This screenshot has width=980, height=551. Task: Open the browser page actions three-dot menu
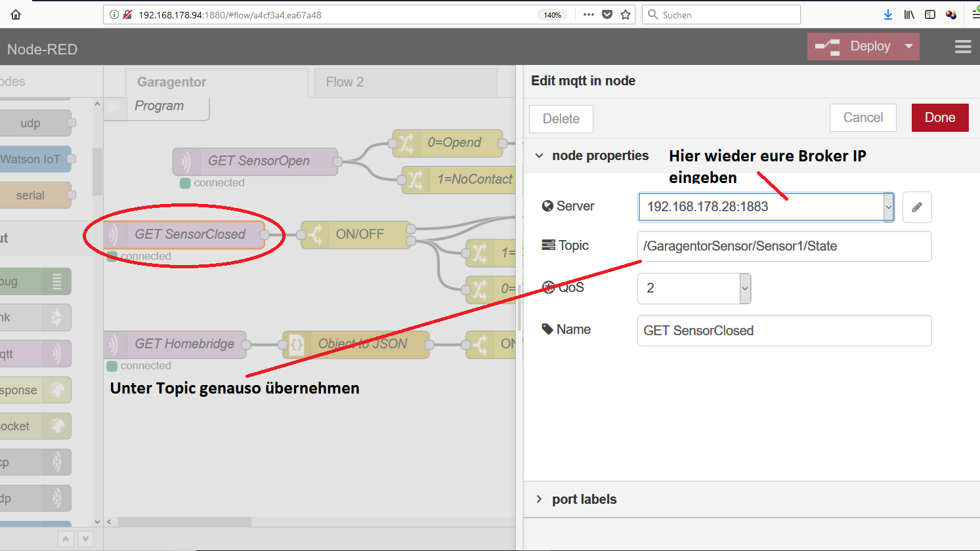tap(588, 14)
